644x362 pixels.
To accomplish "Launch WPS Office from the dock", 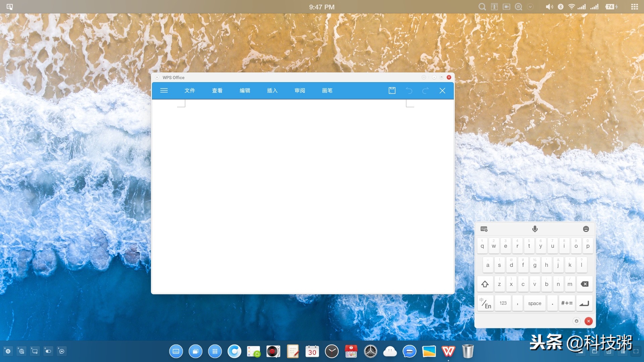I will point(448,351).
